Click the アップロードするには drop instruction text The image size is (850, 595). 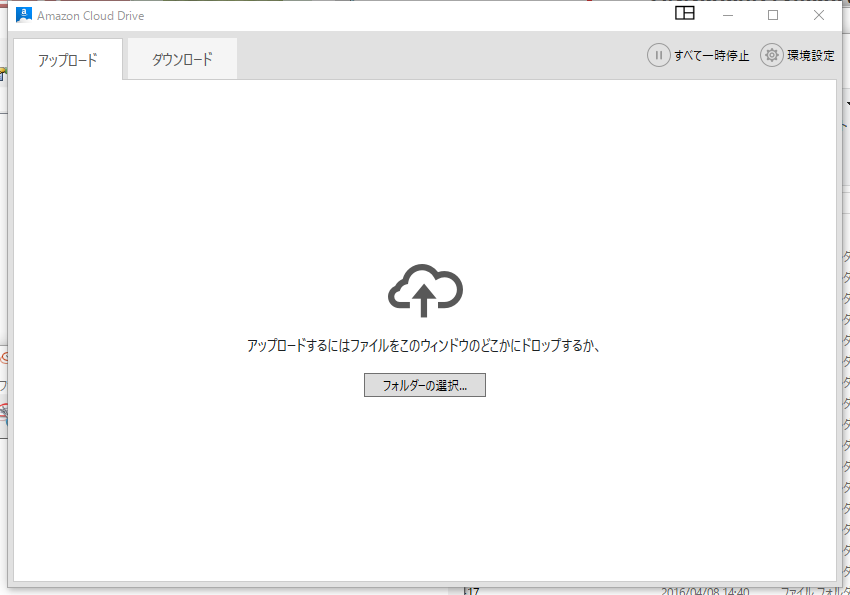click(x=423, y=345)
